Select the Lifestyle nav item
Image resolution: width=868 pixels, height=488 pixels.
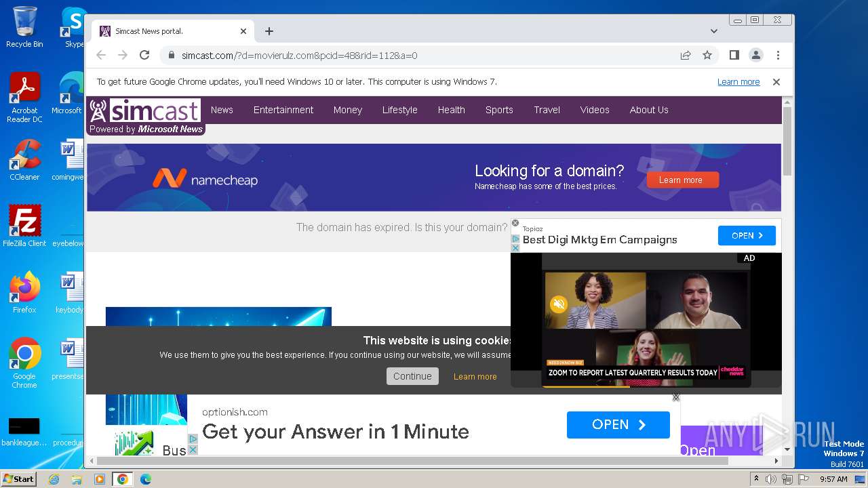399,110
